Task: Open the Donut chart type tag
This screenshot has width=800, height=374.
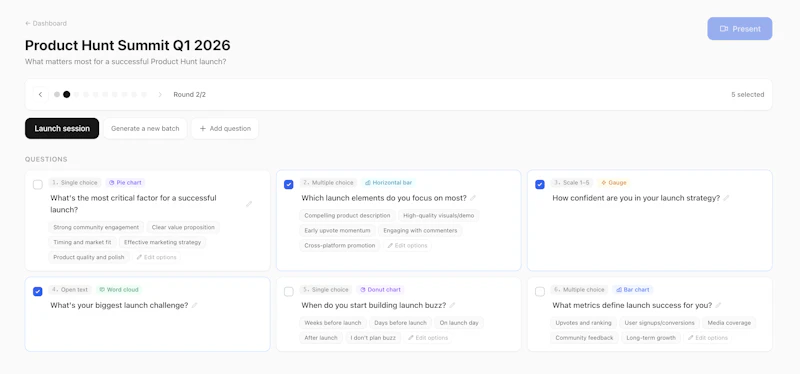Action: (x=380, y=290)
